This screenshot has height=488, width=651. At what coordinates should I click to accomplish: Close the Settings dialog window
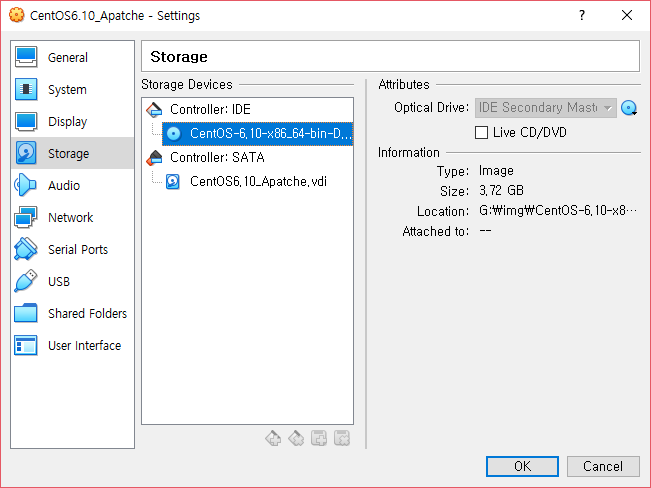[627, 15]
